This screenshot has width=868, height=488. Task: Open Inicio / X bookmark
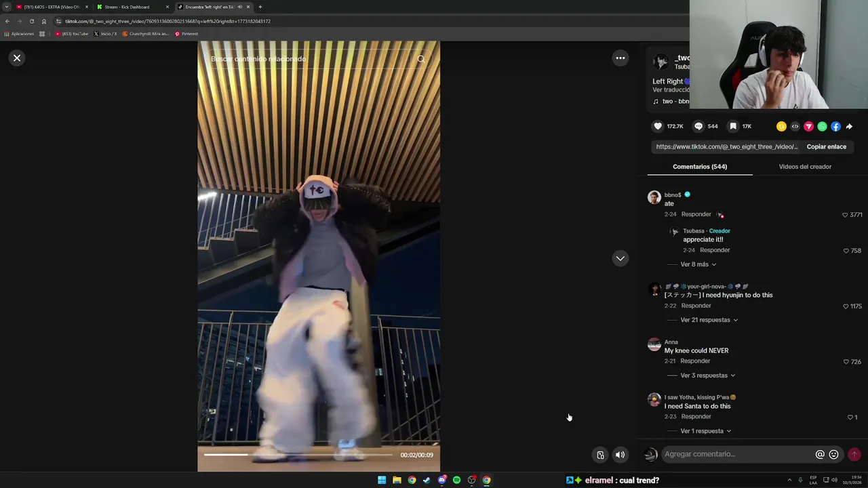pyautogui.click(x=105, y=34)
